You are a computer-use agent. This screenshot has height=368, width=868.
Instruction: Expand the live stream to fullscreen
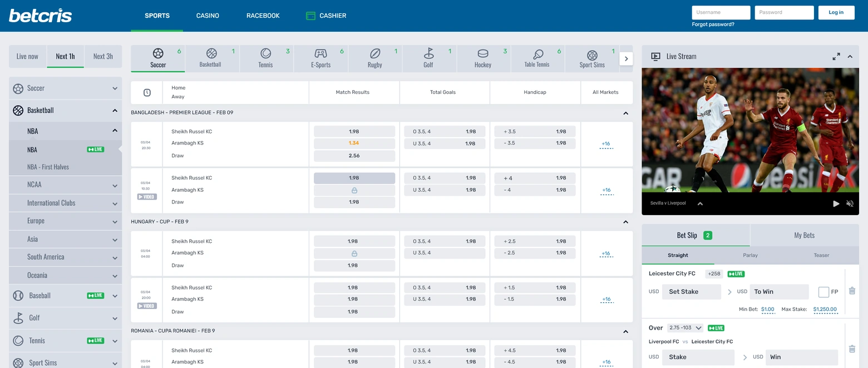pyautogui.click(x=836, y=56)
